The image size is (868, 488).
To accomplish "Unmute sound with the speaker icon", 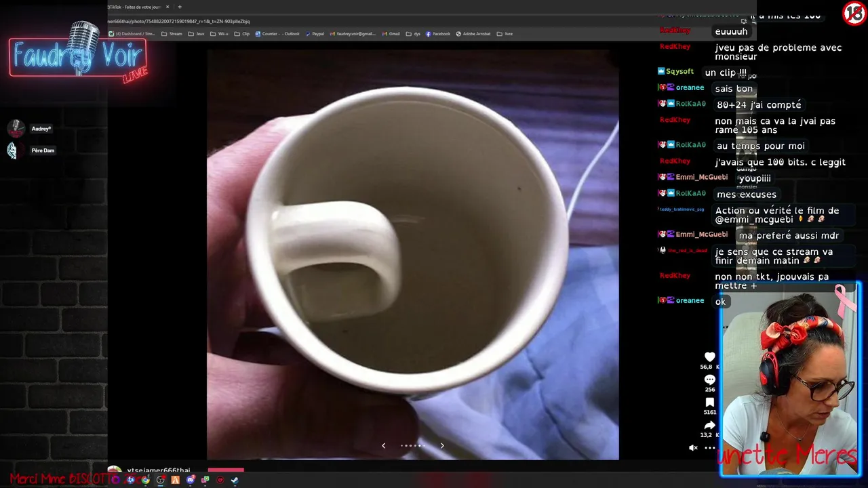I will click(693, 447).
